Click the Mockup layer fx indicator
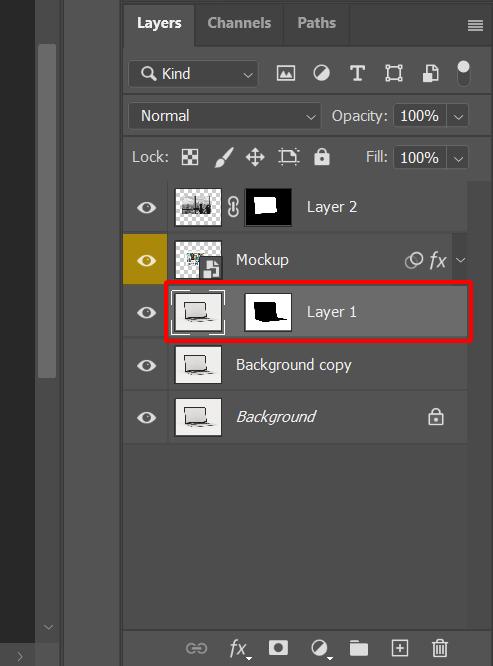 point(438,260)
